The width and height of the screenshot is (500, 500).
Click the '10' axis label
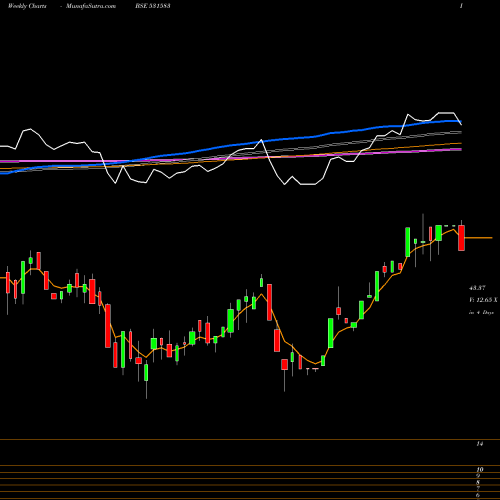click(x=480, y=470)
